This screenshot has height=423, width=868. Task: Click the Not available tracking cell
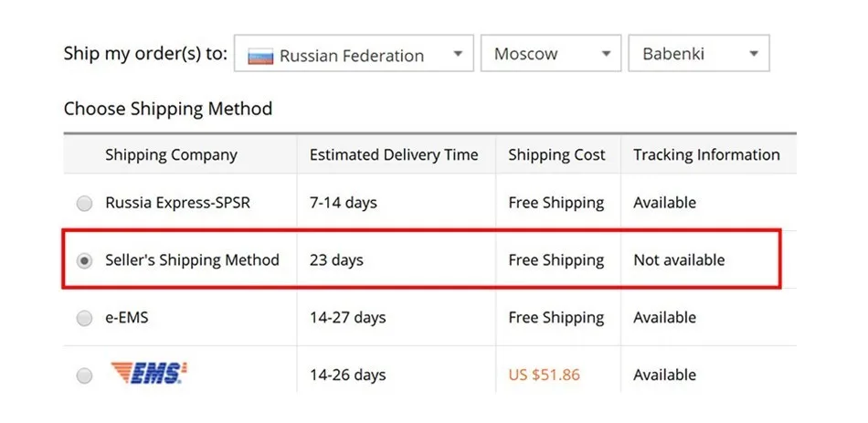tap(679, 259)
